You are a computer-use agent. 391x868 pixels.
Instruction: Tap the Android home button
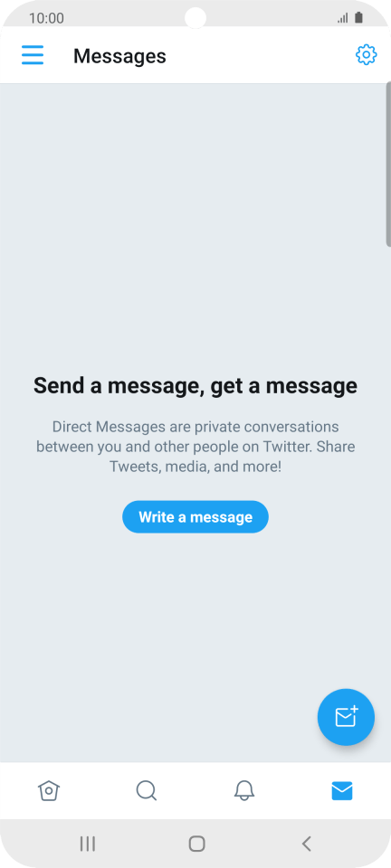[196, 844]
